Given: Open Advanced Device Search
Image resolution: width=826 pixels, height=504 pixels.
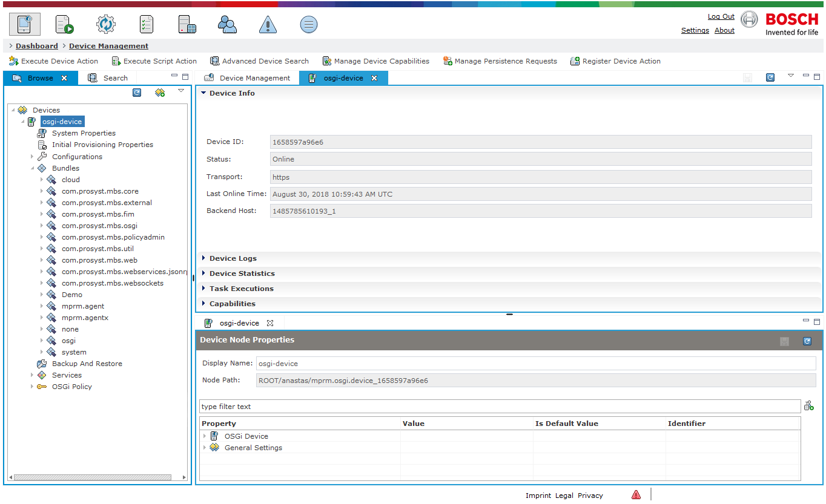Looking at the screenshot, I should tap(259, 61).
